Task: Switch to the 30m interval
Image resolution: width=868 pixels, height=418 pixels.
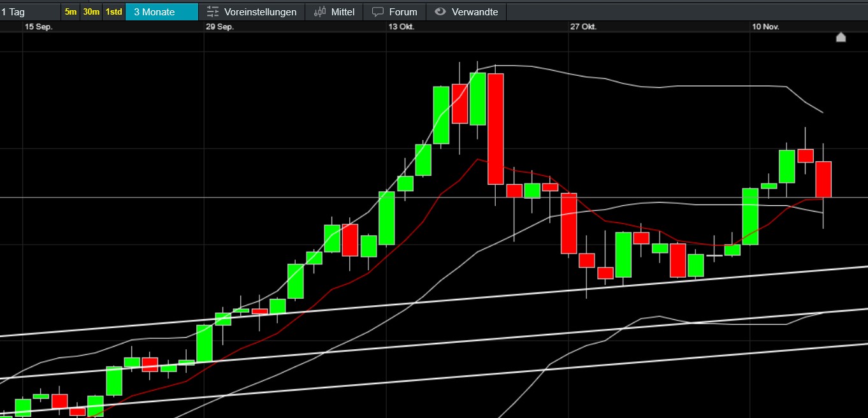Action: pos(91,12)
